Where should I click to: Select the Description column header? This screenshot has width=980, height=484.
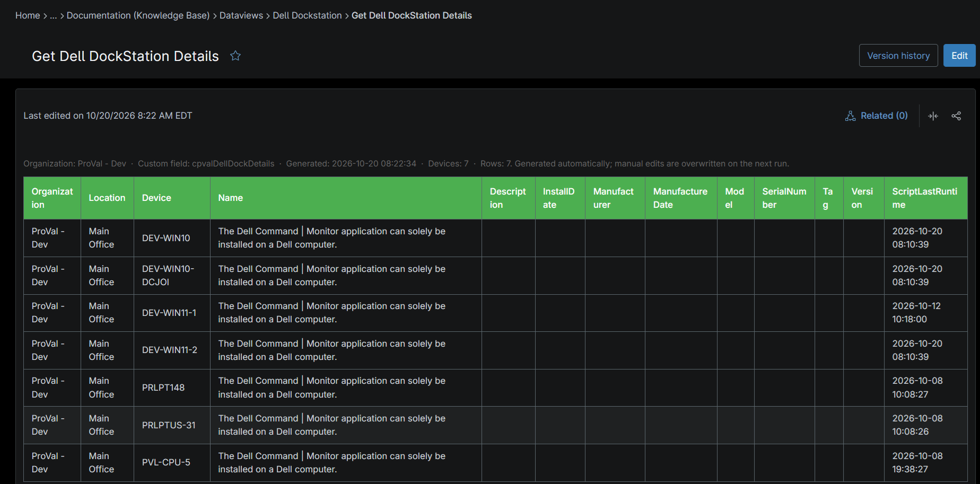point(508,198)
